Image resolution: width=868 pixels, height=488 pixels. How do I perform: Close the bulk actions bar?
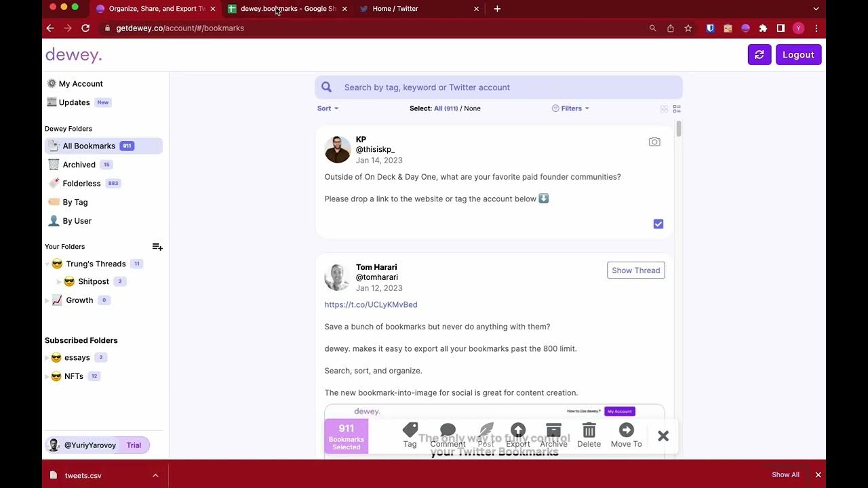663,436
